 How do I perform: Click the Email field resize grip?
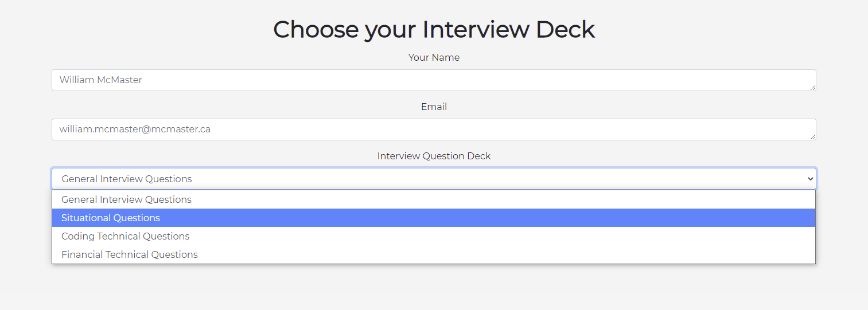[x=812, y=136]
